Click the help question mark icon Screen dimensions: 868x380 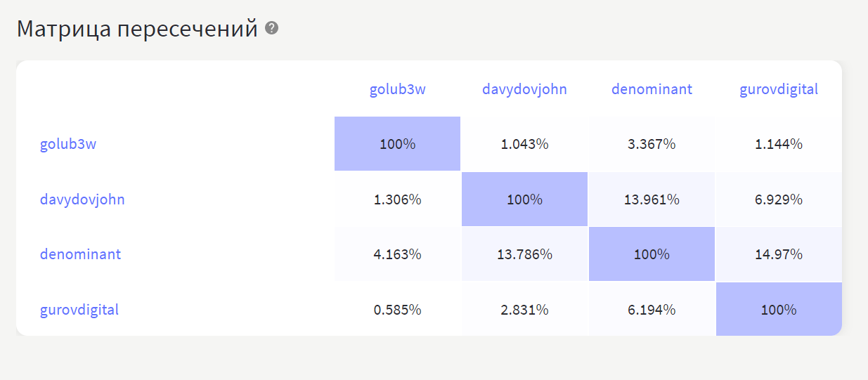pos(272,29)
